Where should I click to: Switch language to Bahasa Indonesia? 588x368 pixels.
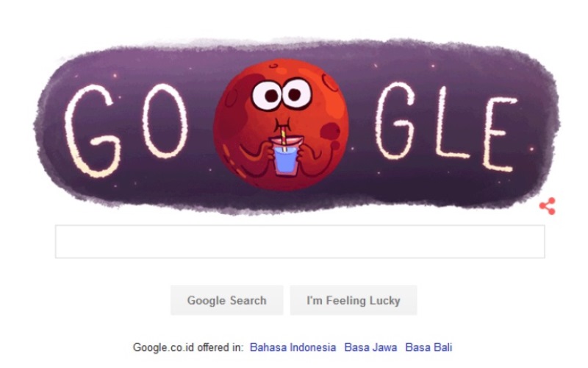[293, 347]
